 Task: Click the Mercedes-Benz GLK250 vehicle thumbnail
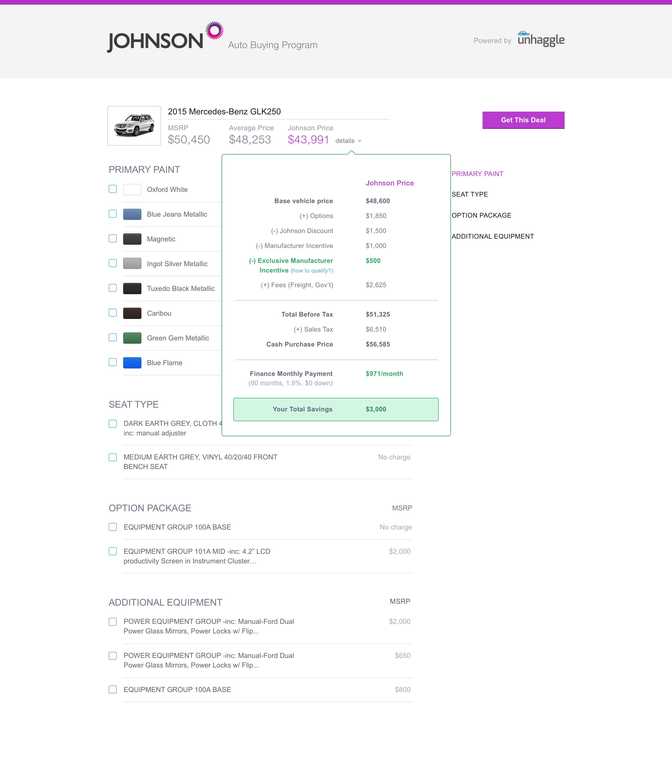[x=134, y=126]
